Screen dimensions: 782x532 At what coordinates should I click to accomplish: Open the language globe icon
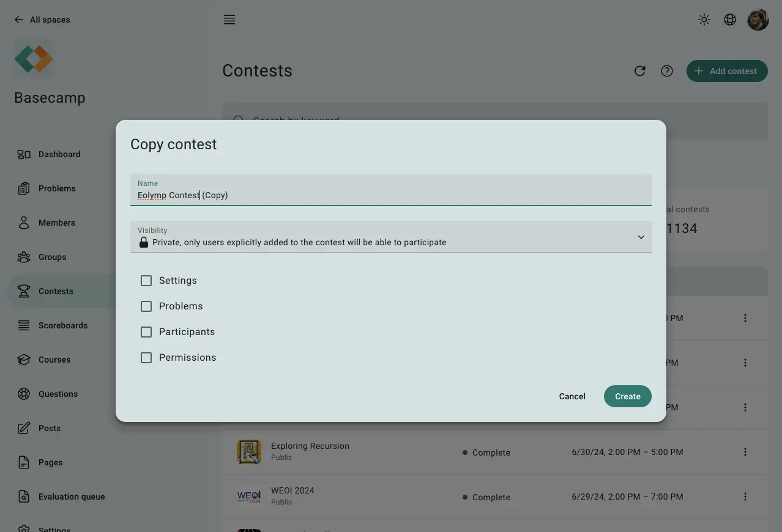(730, 20)
